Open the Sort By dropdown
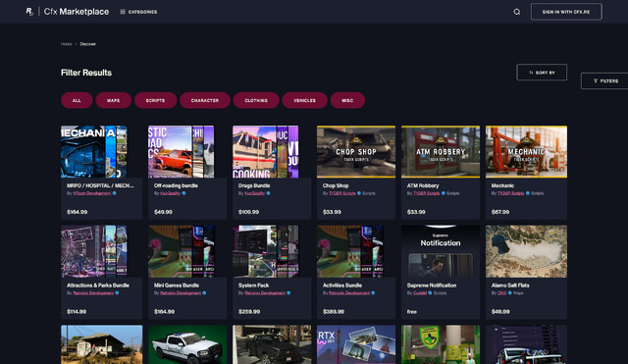628x364 pixels. click(x=542, y=73)
